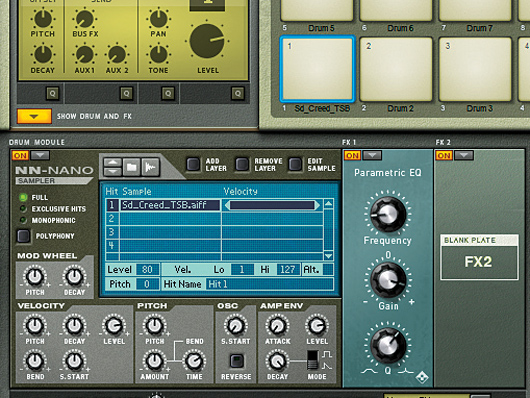Viewport: 530px width, 398px height.
Task: Click the Q button under Send section
Action: [126, 93]
